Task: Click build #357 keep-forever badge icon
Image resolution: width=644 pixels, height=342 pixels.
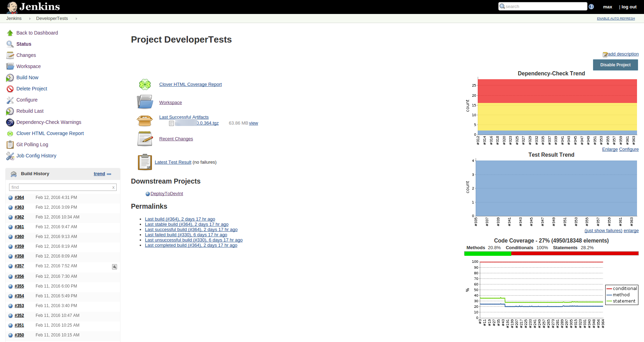Action: (x=115, y=267)
